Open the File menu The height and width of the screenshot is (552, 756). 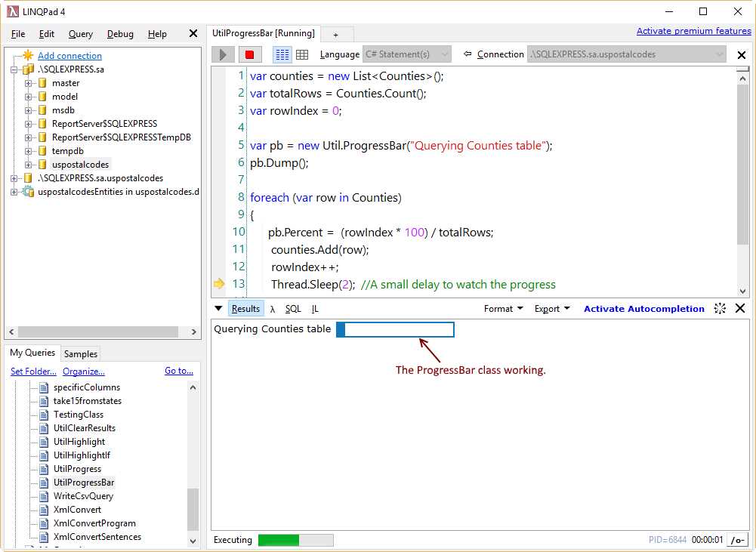point(18,34)
